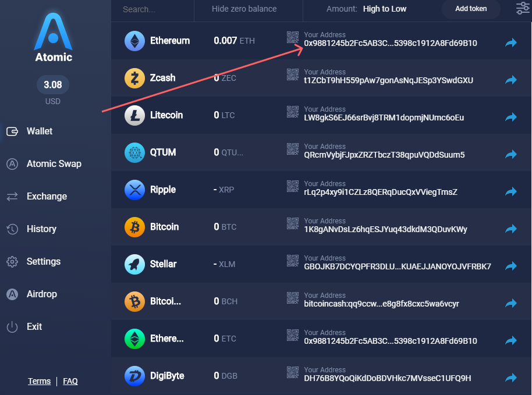Open the Airdrop section
The height and width of the screenshot is (395, 532).
tap(31, 294)
